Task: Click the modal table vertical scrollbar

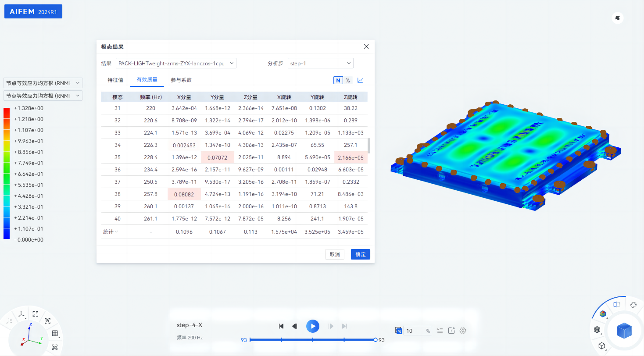Action: pos(369,146)
